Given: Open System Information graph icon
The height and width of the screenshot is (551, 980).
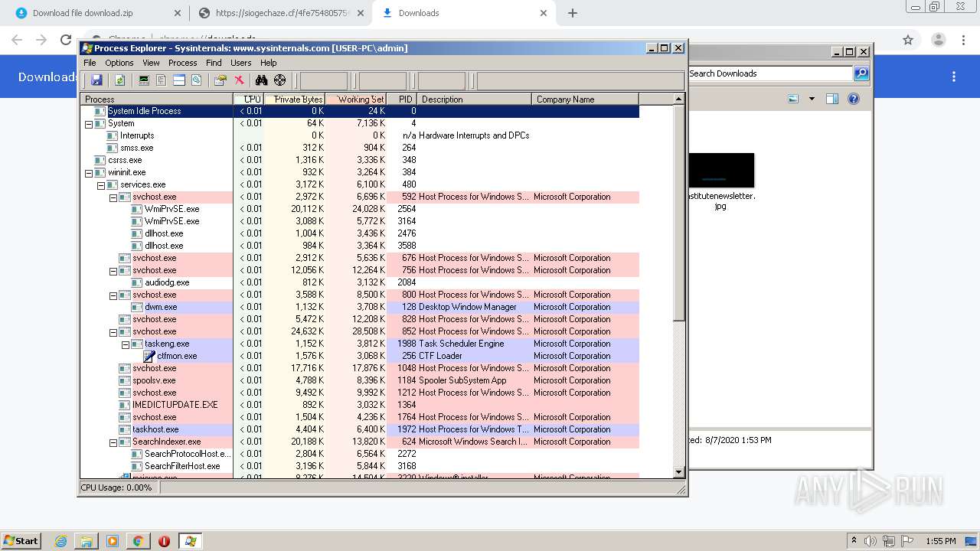Looking at the screenshot, I should [x=143, y=80].
